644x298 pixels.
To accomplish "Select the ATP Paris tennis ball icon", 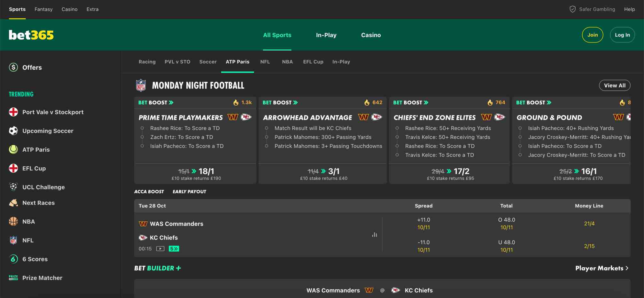I will click(x=13, y=149).
